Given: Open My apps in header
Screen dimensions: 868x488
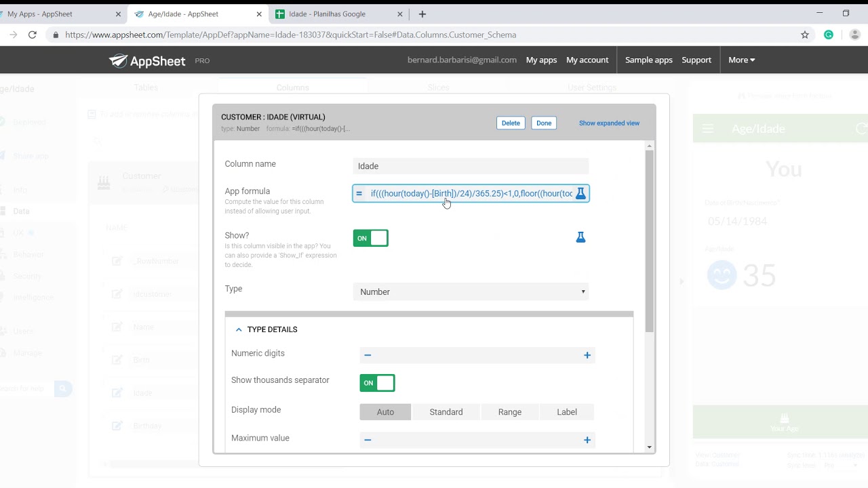Looking at the screenshot, I should tap(541, 60).
